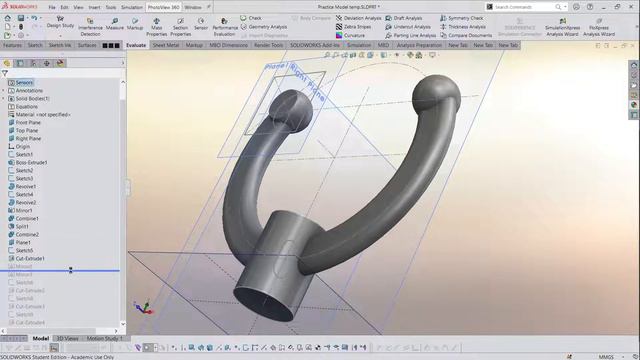This screenshot has height=360, width=640.
Task: Switch to the Render Tools tab
Action: click(x=268, y=45)
